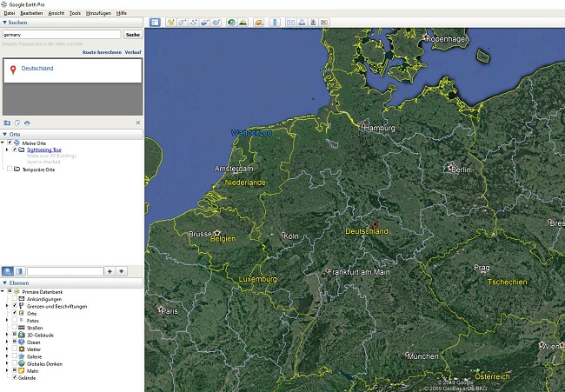
Task: Show historical imagery with the clock icon
Action: (231, 23)
